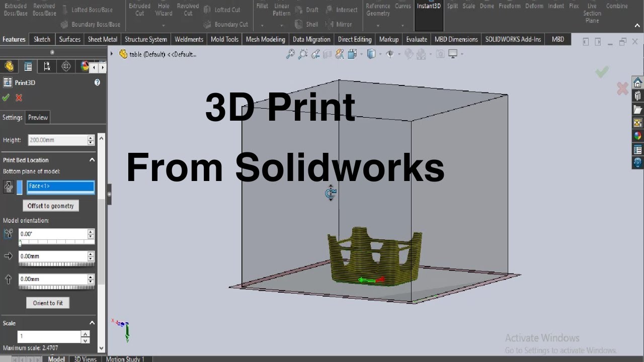Open SOLIDWORKS Resources home icon in task pane
This screenshot has height=362, width=644.
coord(637,82)
